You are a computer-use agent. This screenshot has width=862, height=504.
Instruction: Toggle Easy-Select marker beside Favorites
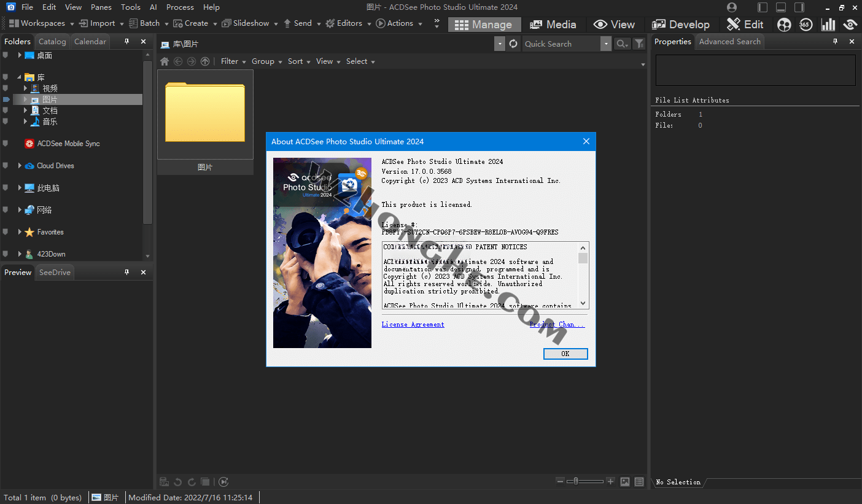(x=6, y=232)
